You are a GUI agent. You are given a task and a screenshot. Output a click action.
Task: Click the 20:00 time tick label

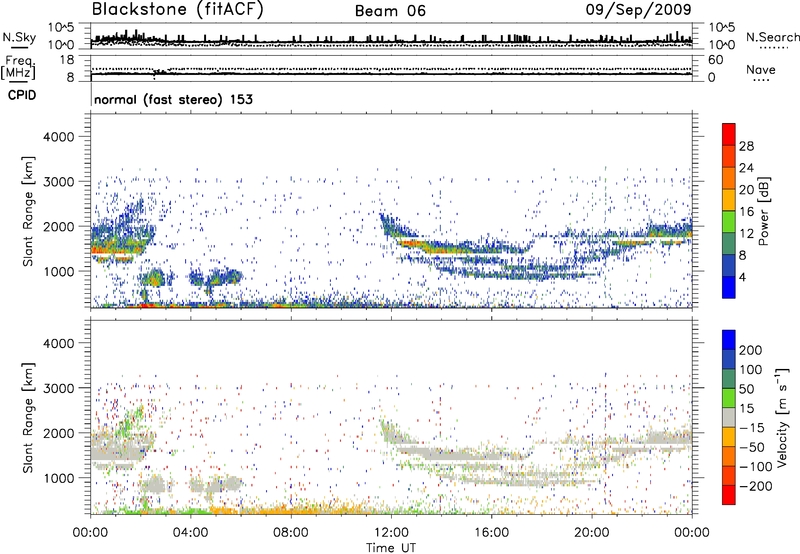[x=592, y=533]
